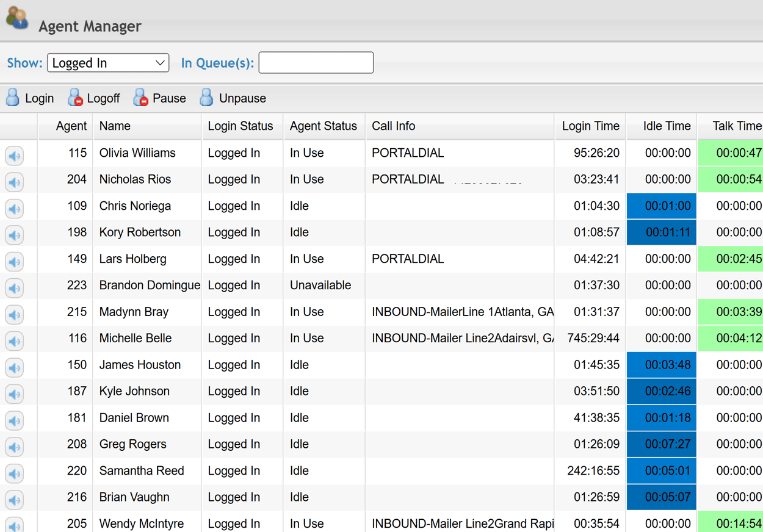Select the Chris Noriega row name

(x=135, y=206)
